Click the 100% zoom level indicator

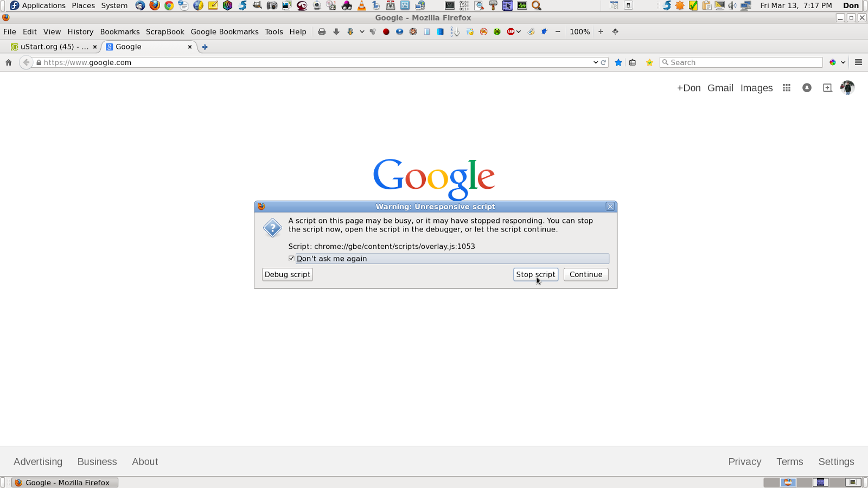point(579,32)
